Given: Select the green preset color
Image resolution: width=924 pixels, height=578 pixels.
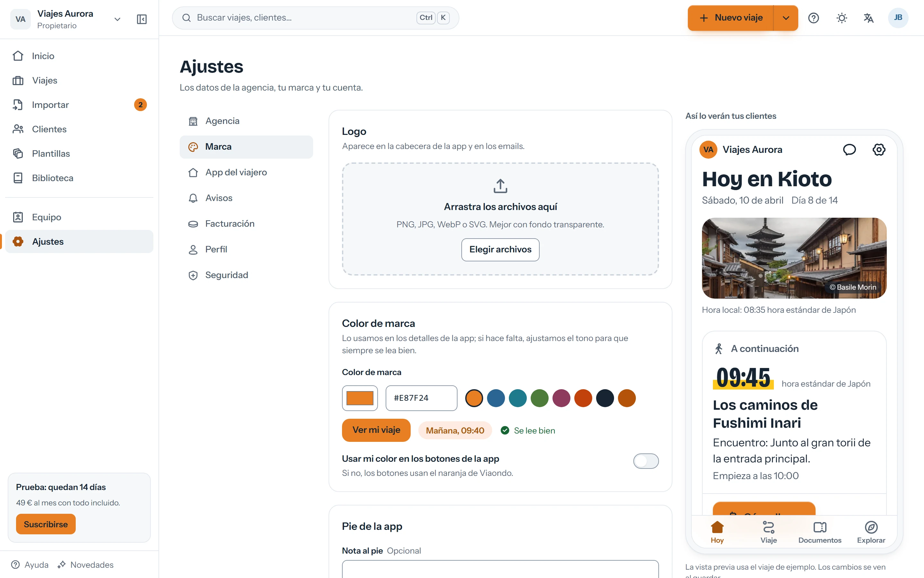Looking at the screenshot, I should (540, 398).
